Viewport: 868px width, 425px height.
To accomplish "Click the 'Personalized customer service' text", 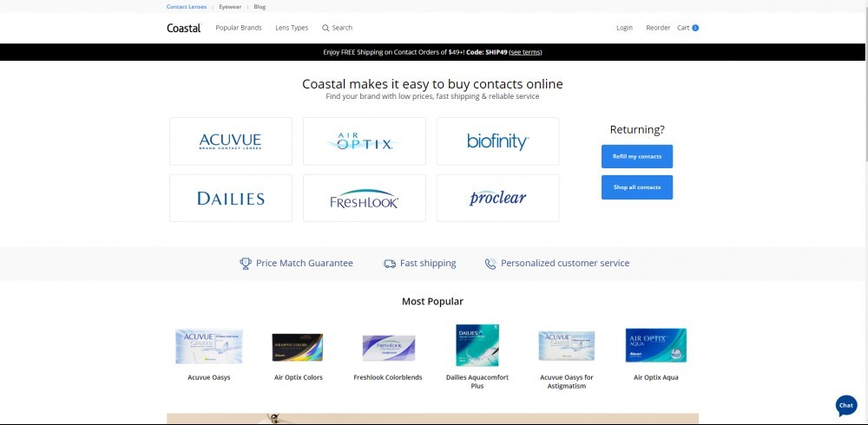I will [565, 264].
